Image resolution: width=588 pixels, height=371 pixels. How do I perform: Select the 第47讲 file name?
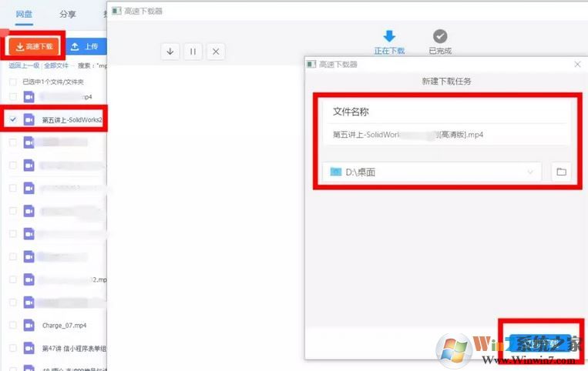coord(74,348)
